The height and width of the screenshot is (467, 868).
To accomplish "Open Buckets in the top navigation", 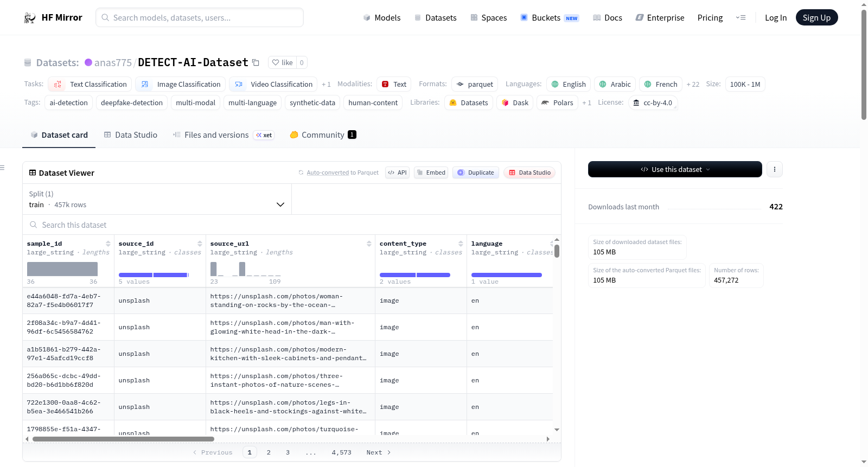I will coord(550,18).
